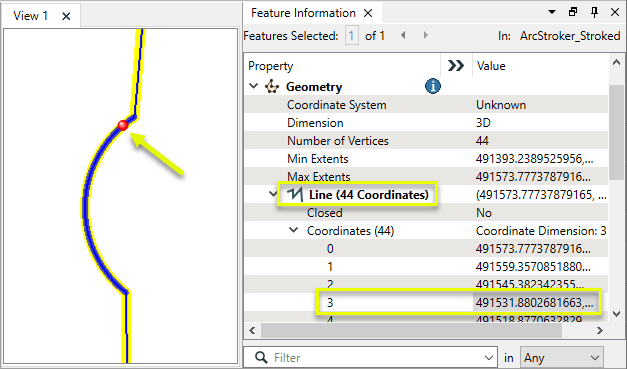Click the red vertex marker on the line
The width and height of the screenshot is (627, 369).
pyautogui.click(x=123, y=126)
